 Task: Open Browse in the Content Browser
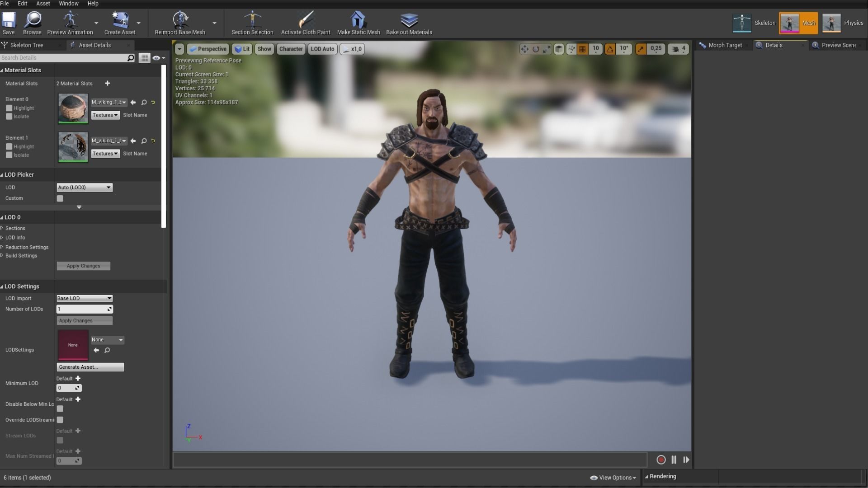click(x=32, y=20)
